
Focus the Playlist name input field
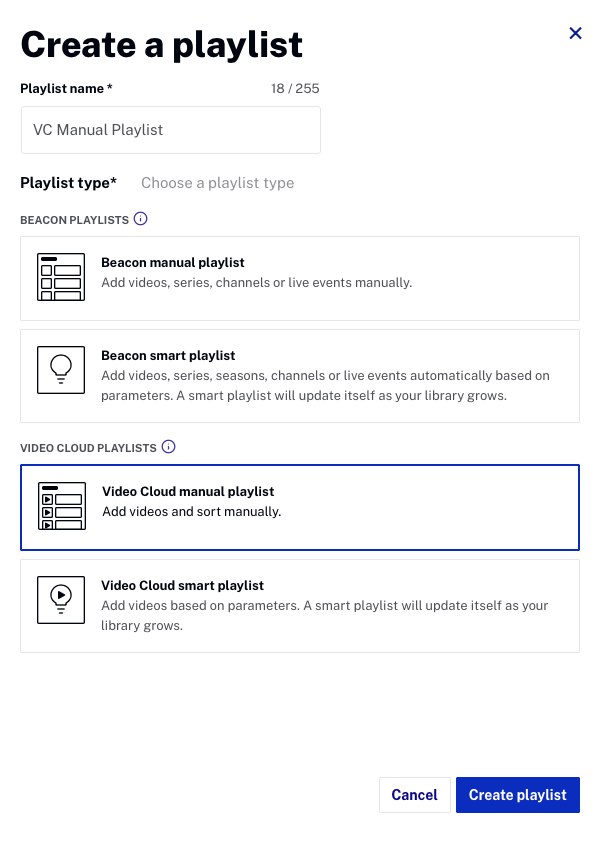point(171,130)
